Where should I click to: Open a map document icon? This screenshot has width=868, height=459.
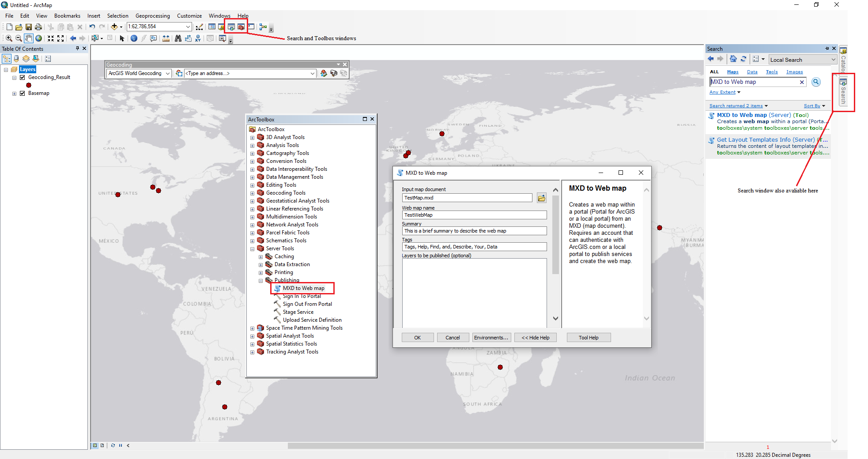tap(19, 27)
